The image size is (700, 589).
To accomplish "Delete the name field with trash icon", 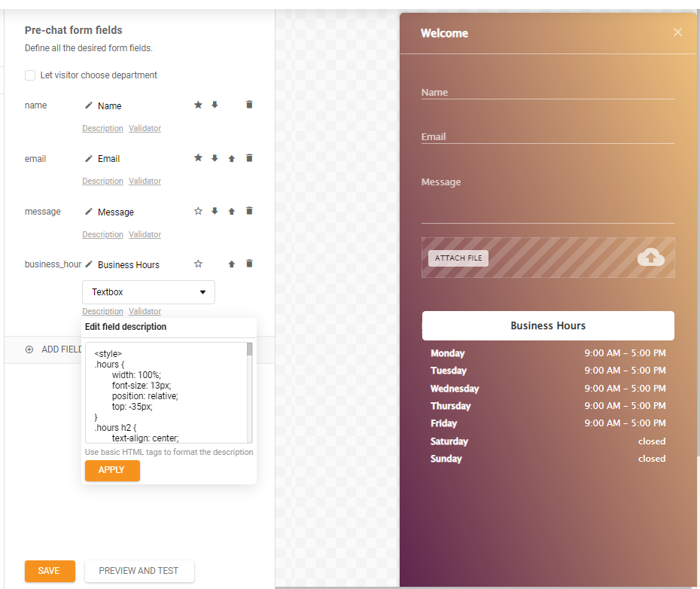I will coord(249,105).
